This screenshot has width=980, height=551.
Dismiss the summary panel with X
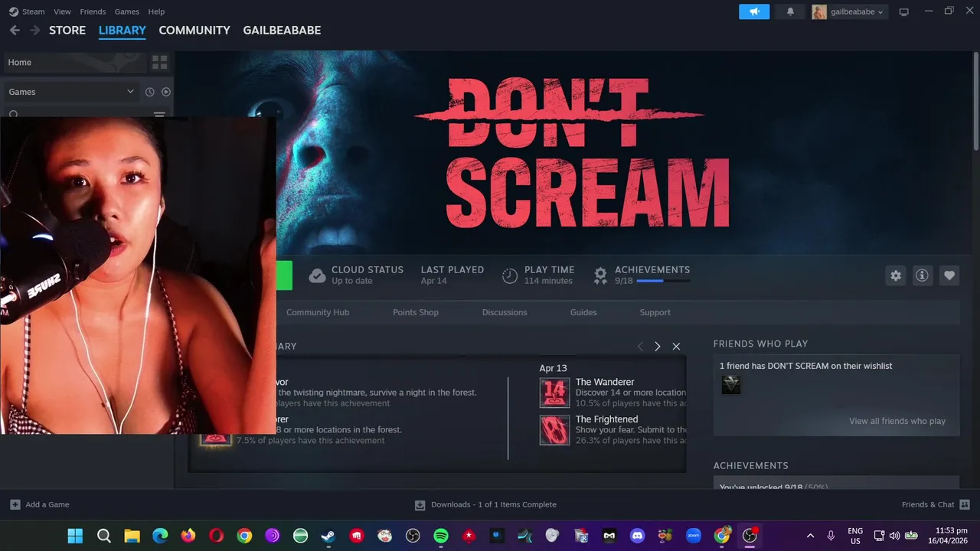pos(676,347)
